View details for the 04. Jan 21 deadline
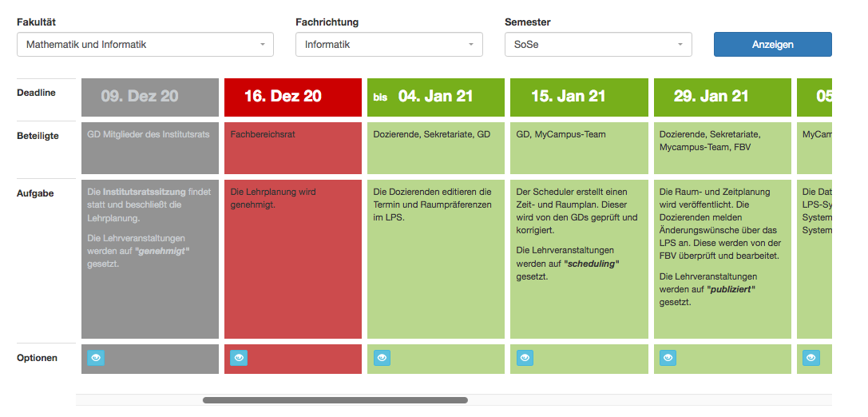 point(382,358)
